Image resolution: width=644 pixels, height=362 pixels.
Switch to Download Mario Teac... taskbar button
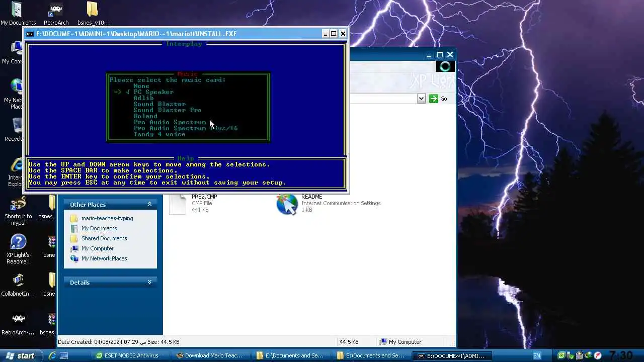(x=212, y=355)
